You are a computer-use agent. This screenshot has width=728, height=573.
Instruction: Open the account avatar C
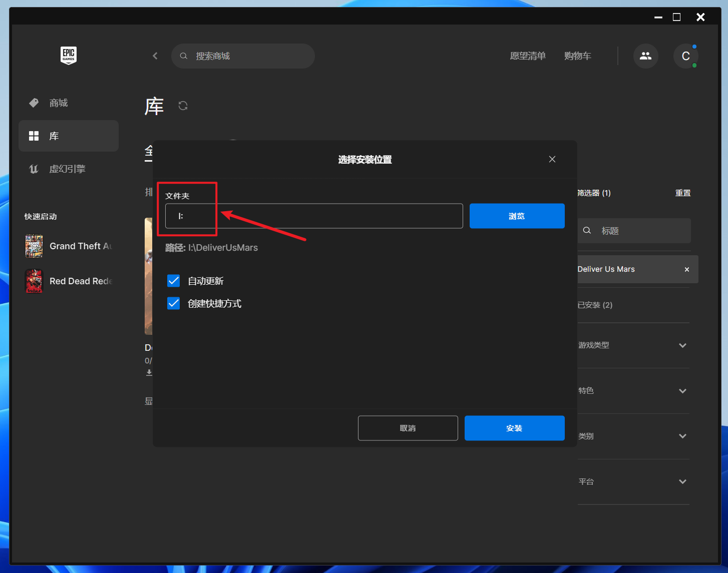(x=686, y=56)
